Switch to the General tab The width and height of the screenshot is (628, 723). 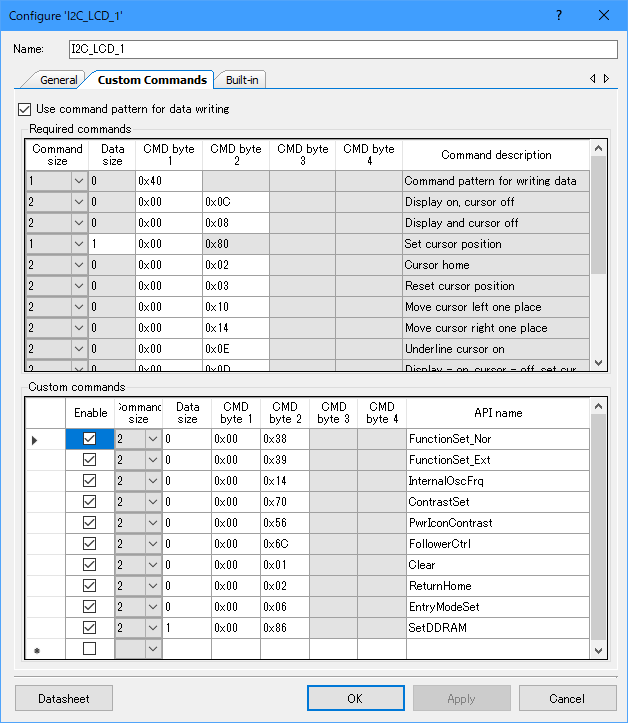[58, 80]
